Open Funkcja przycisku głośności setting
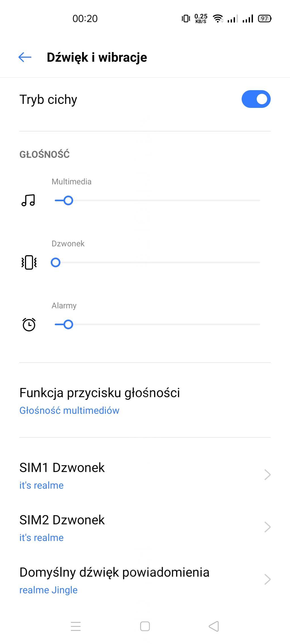 [x=100, y=393]
